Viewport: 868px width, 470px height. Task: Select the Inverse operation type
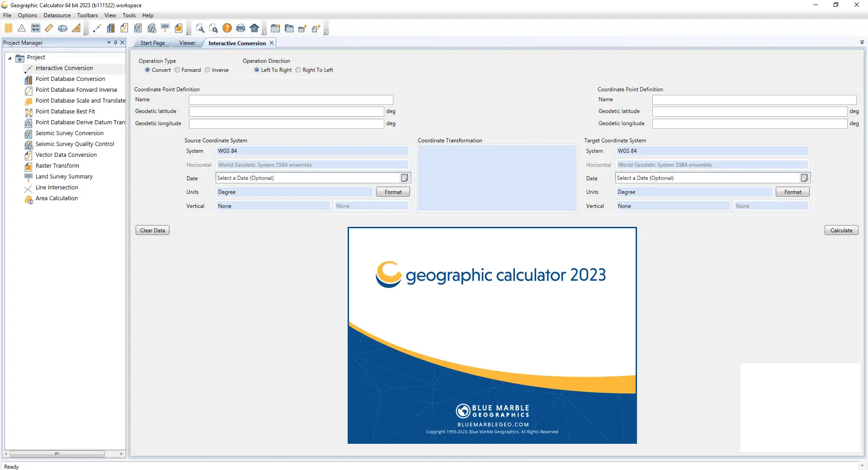[x=208, y=70]
